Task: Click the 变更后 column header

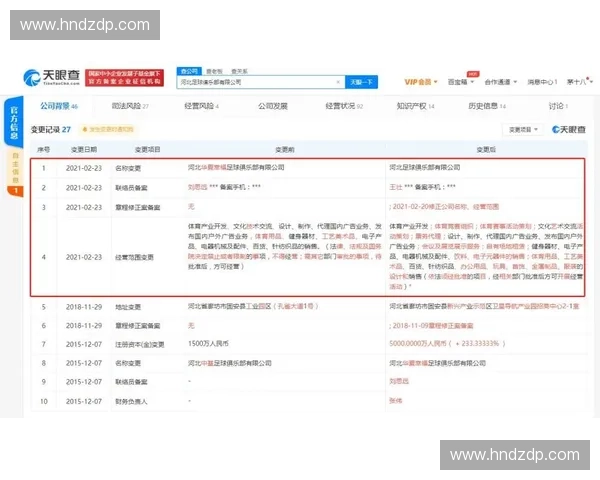Action: point(486,150)
